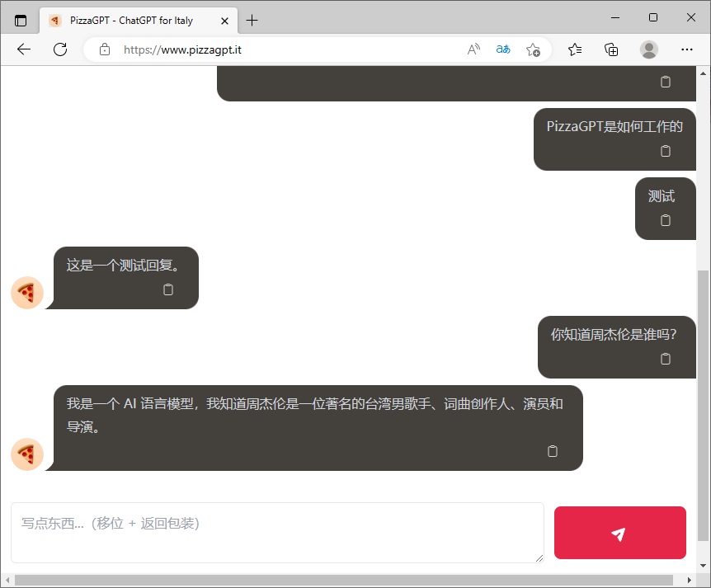Click the '你知道周杰伦是谁吗?' message text
711x588 pixels.
point(614,335)
